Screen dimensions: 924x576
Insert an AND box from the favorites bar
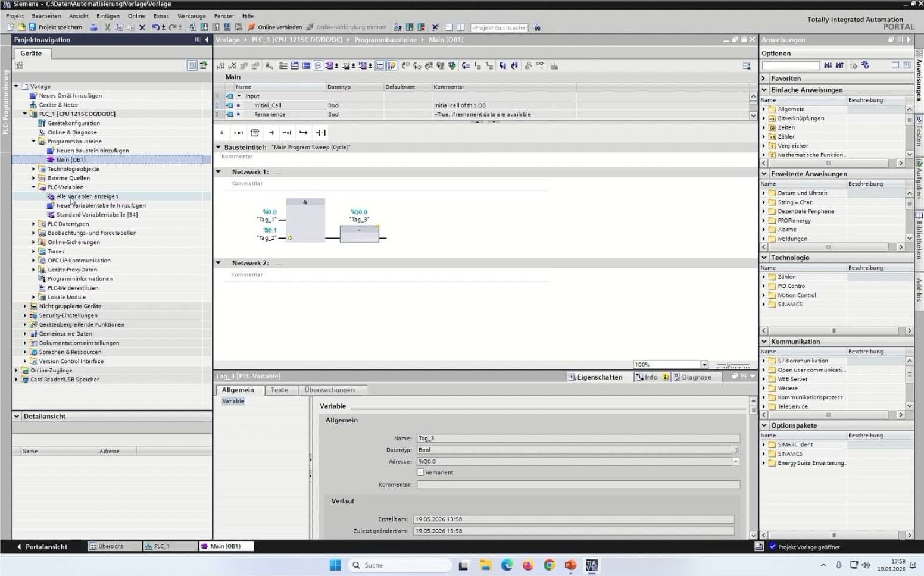tap(221, 133)
